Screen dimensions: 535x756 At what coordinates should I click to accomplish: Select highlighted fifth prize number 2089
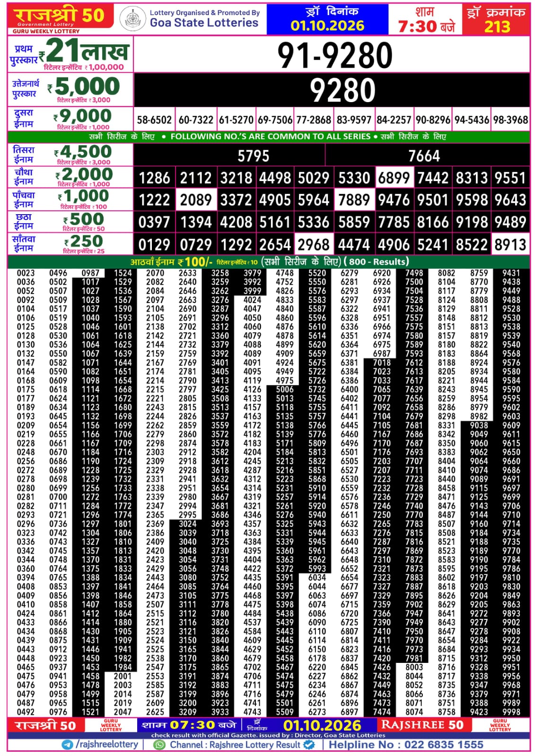coord(196,200)
